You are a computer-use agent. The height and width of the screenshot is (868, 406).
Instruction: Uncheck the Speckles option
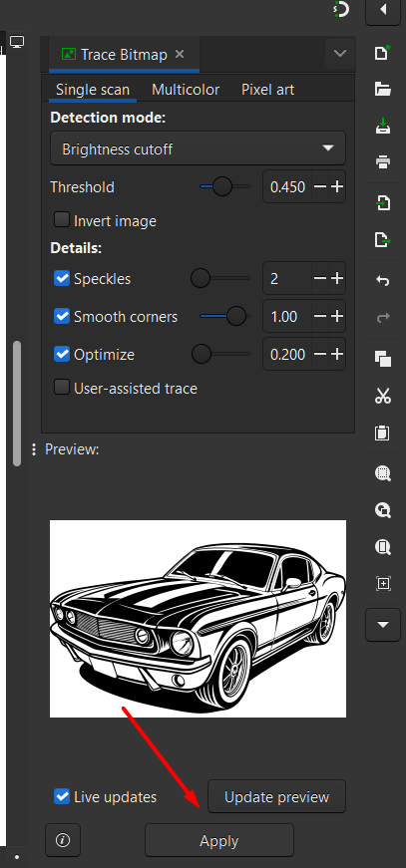click(62, 278)
